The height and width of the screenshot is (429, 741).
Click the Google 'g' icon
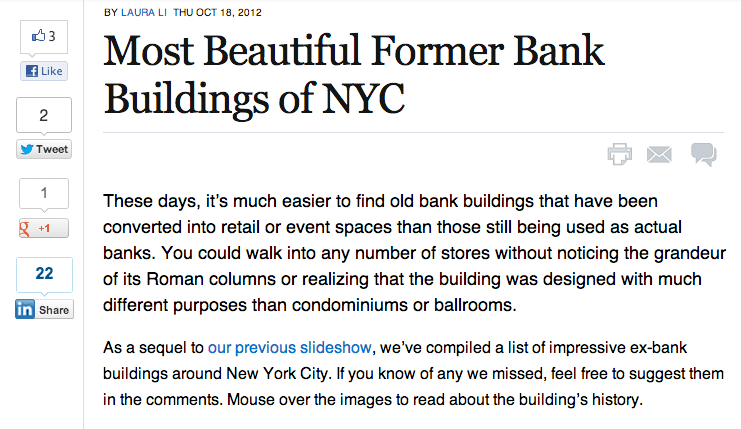pos(26,228)
